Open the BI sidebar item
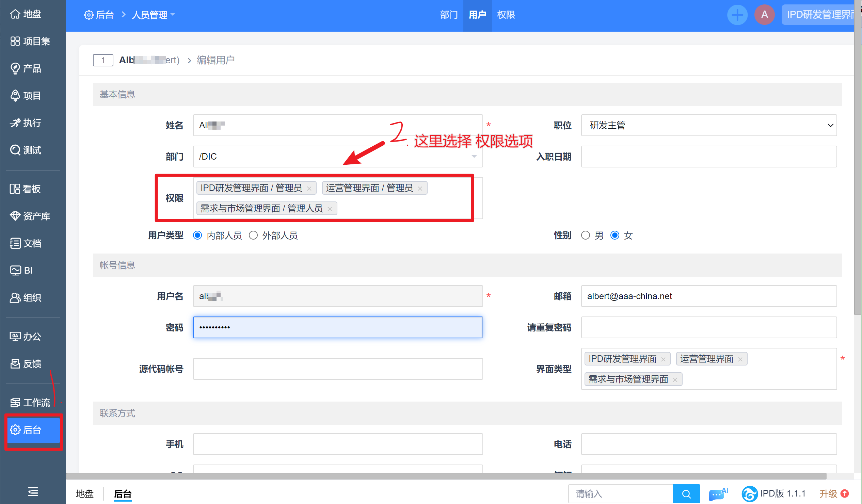The height and width of the screenshot is (504, 862). (x=22, y=271)
